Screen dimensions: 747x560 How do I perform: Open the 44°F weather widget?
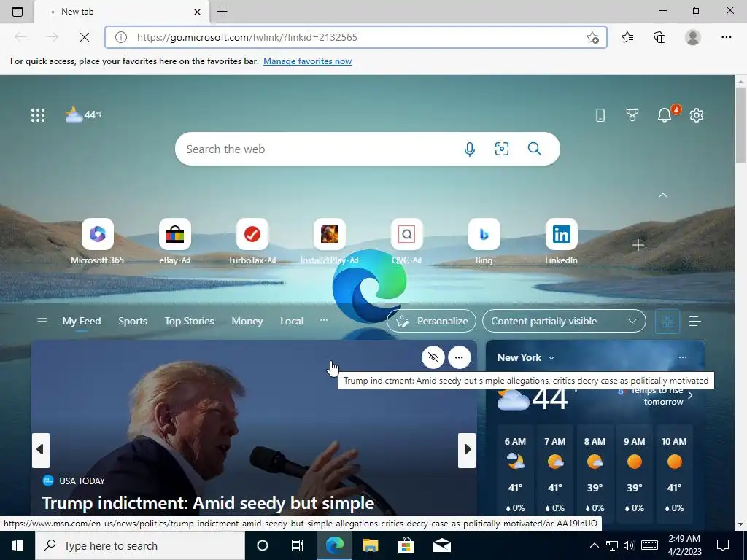[84, 114]
